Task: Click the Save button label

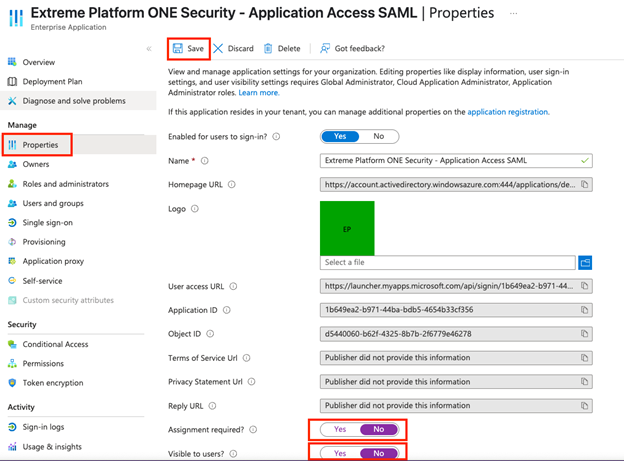Action: (x=195, y=49)
